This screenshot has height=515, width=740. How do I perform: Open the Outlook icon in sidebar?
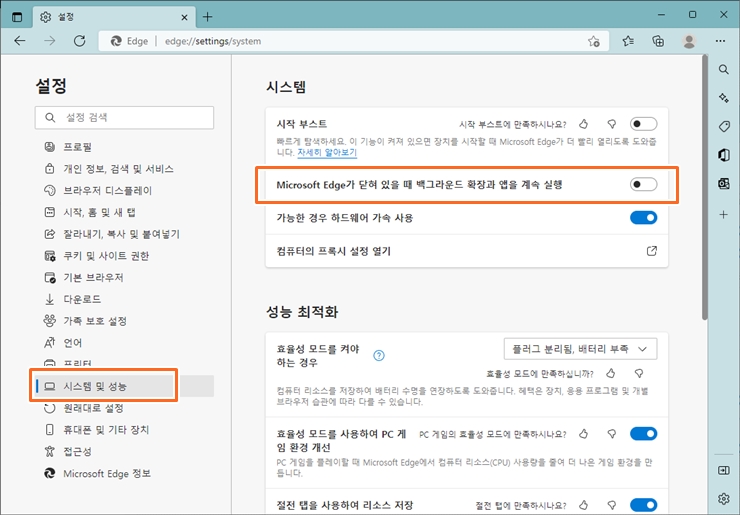pyautogui.click(x=723, y=184)
